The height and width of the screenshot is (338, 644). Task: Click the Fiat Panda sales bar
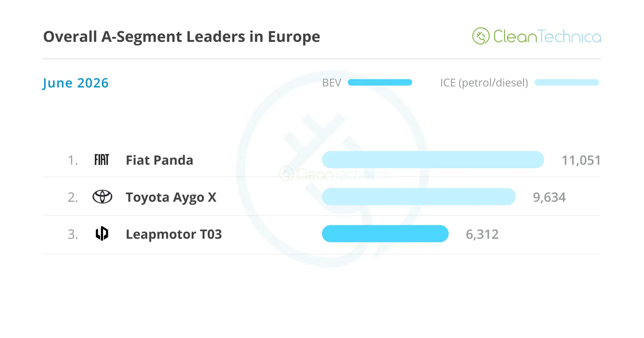(x=433, y=160)
